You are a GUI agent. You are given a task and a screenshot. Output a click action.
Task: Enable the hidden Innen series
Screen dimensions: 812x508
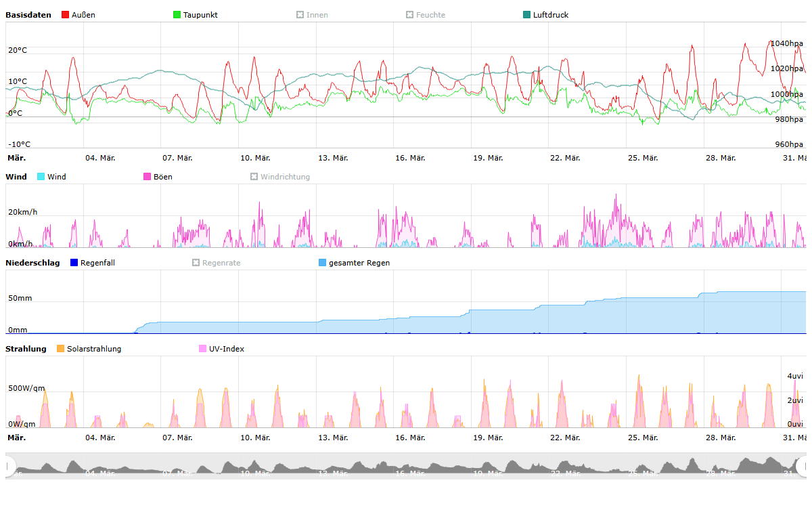tap(300, 15)
